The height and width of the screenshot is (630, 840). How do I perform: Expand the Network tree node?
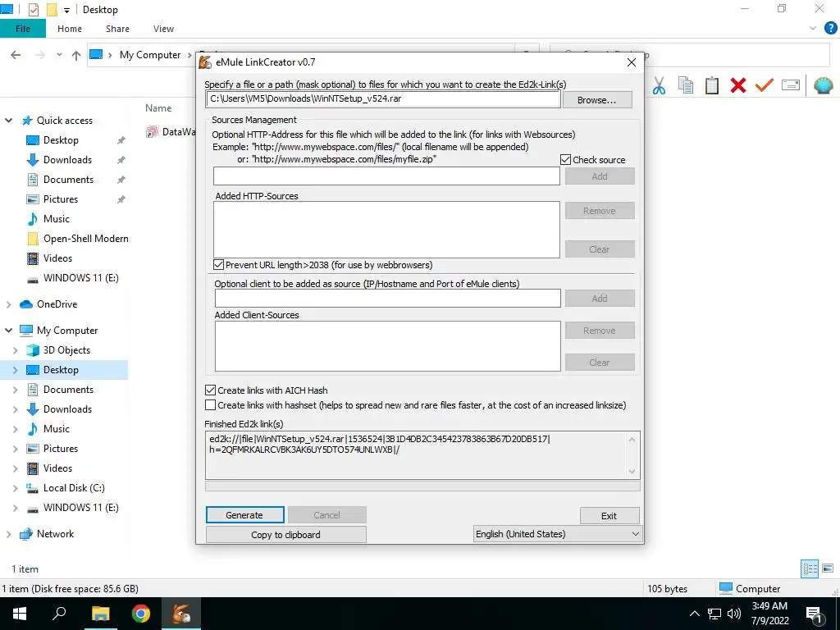click(8, 534)
